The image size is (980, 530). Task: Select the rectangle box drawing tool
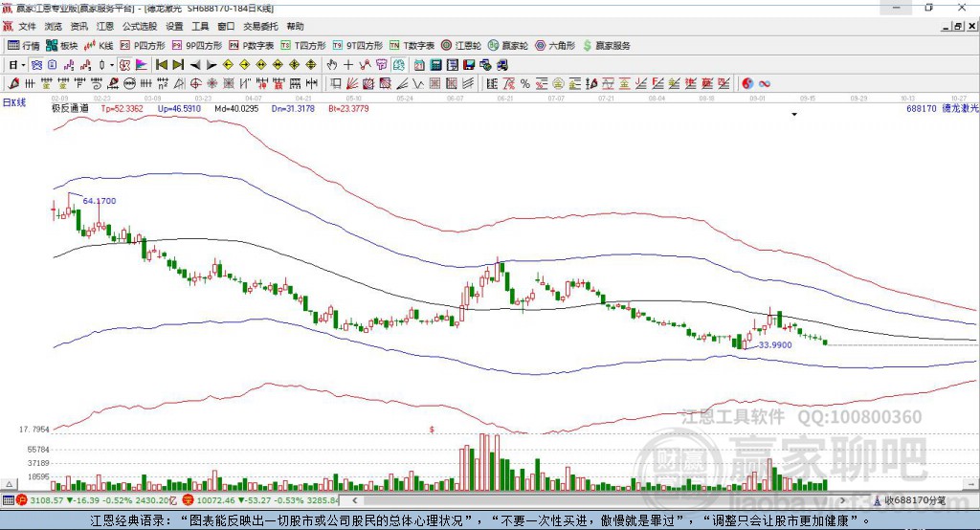[336, 84]
